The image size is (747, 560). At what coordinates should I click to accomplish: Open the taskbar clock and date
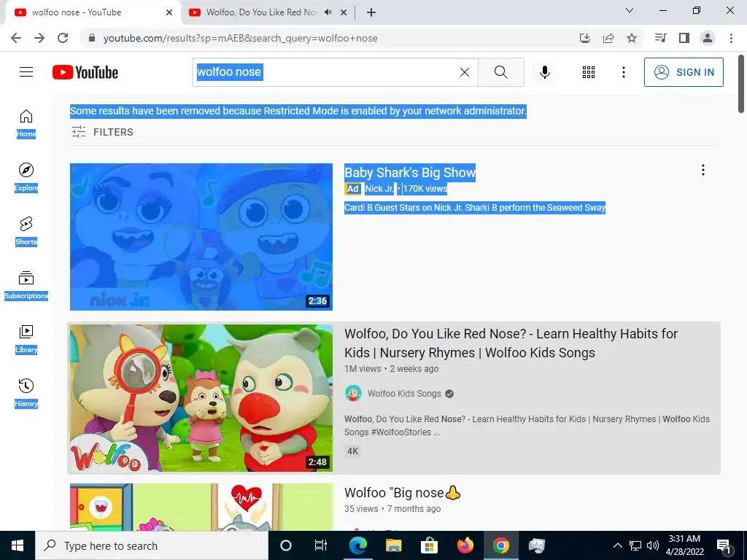point(684,545)
